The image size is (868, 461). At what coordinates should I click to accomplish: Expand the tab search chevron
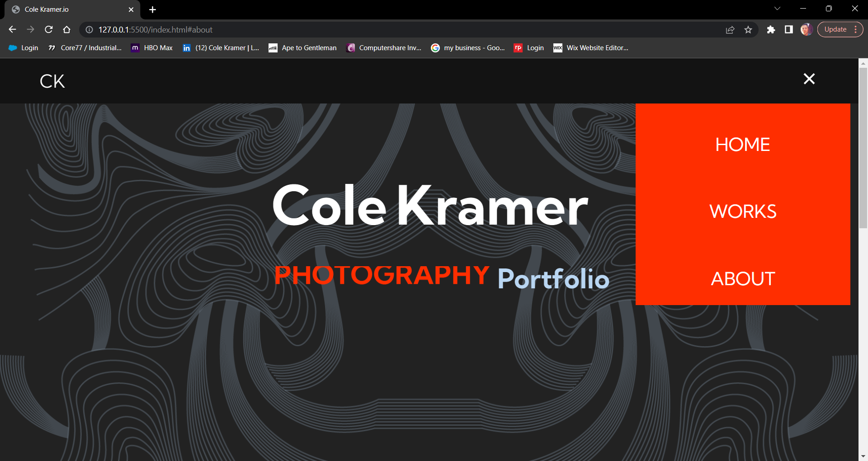[777, 9]
